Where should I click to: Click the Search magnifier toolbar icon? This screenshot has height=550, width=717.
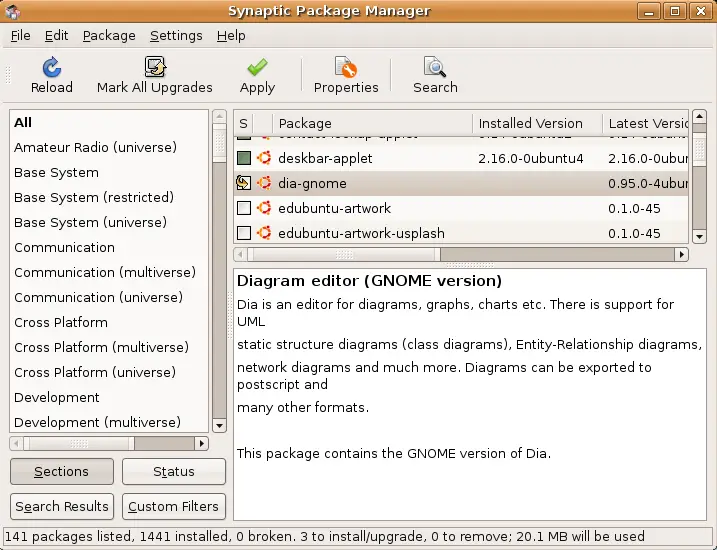click(x=435, y=67)
